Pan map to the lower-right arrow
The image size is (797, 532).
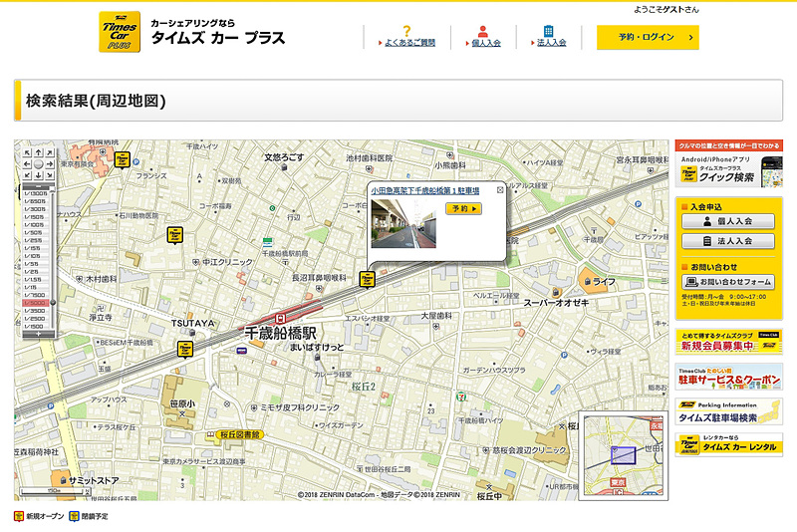coord(49,175)
